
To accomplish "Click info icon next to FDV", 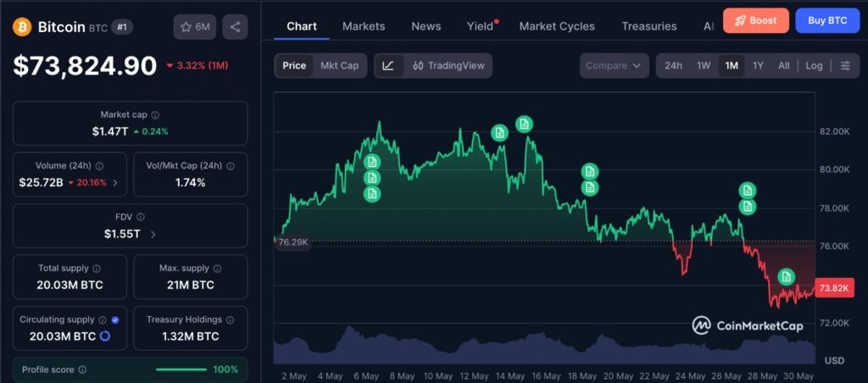I will (x=141, y=217).
